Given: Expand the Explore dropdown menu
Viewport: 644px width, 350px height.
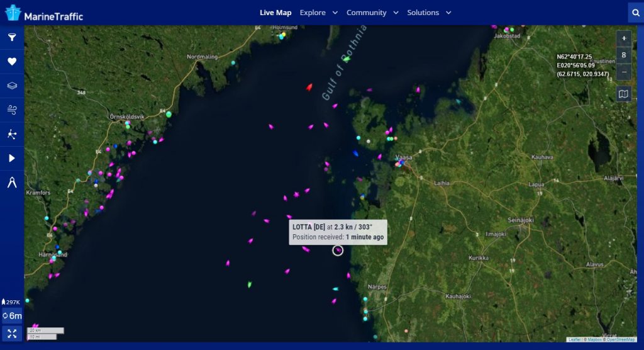Looking at the screenshot, I should point(318,13).
